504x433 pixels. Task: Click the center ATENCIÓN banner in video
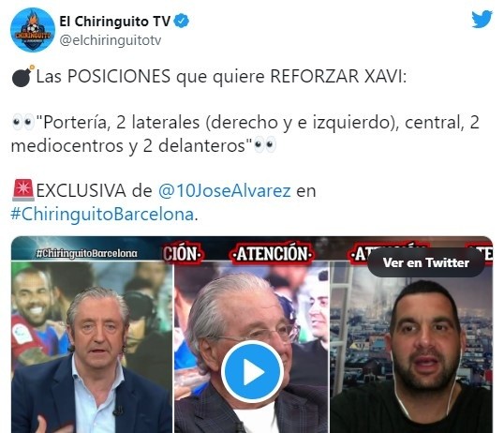point(272,253)
